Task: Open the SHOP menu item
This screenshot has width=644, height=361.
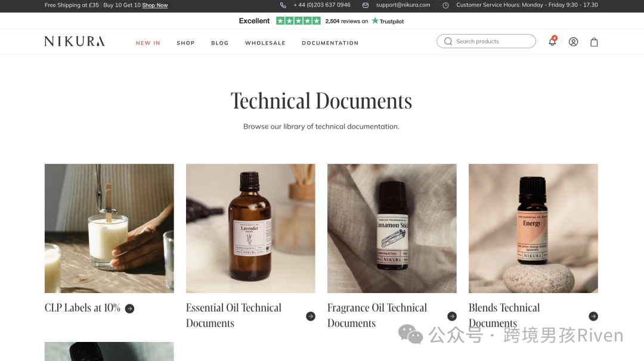Action: (x=185, y=43)
